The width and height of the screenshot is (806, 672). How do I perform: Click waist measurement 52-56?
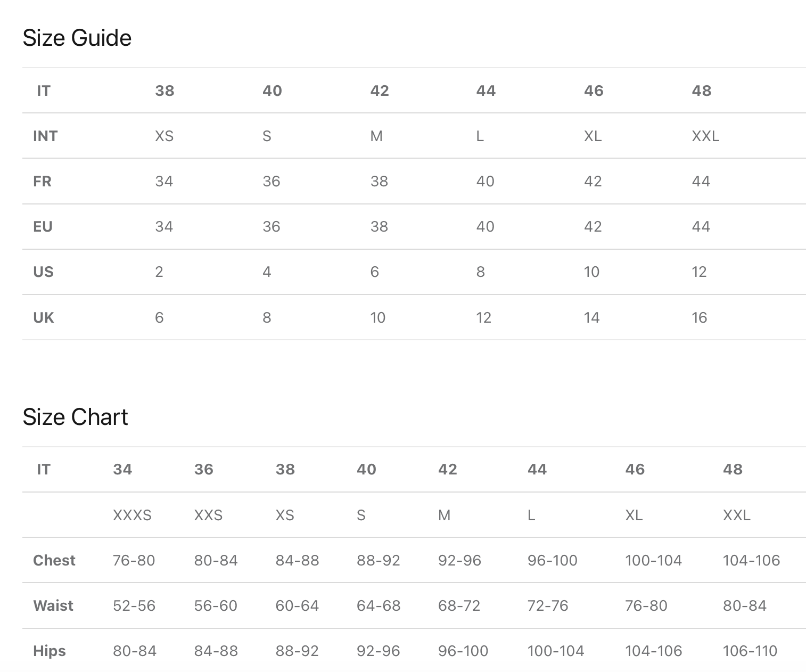tap(134, 606)
